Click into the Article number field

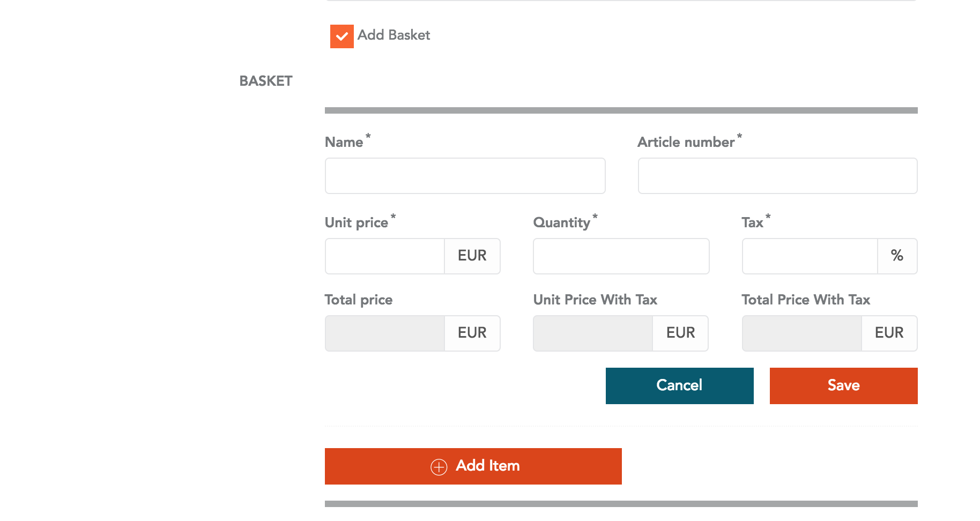777,176
